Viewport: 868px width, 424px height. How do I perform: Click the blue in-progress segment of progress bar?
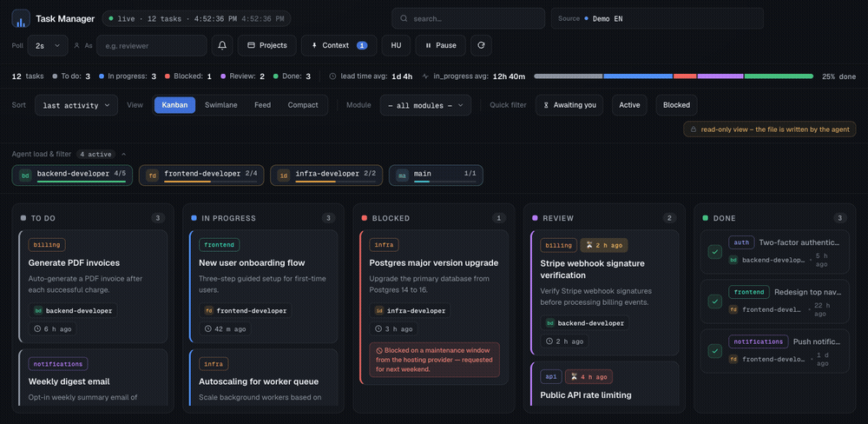click(638, 76)
